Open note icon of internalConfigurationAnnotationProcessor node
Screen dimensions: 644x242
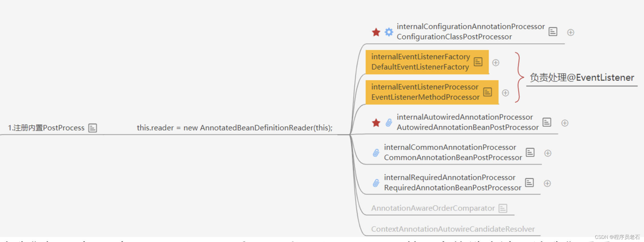point(553,32)
